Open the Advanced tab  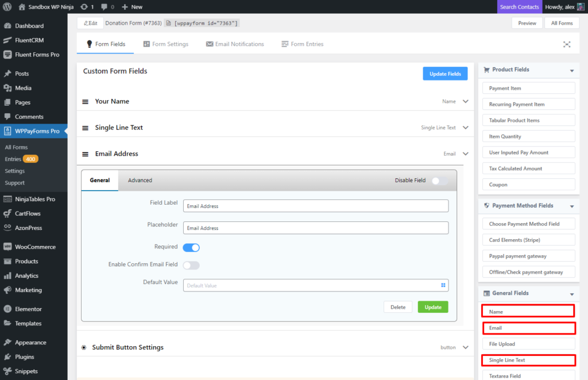140,181
